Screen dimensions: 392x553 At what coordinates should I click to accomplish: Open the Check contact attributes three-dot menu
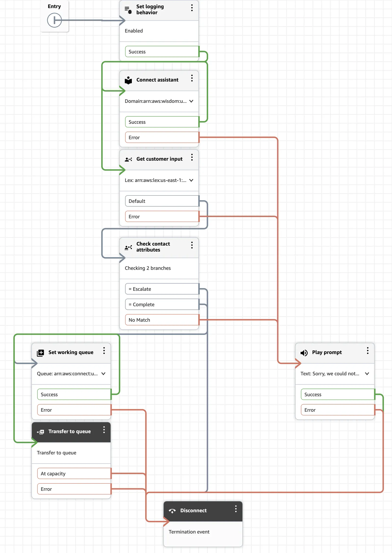pyautogui.click(x=192, y=245)
